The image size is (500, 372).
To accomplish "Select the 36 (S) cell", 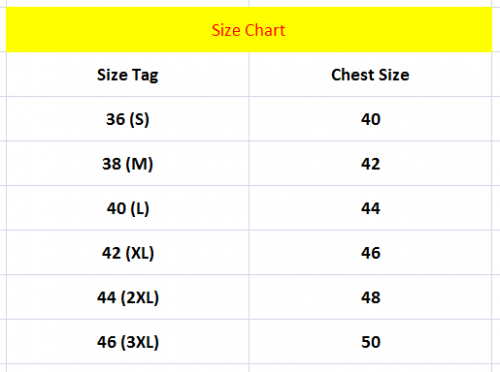I will (128, 119).
